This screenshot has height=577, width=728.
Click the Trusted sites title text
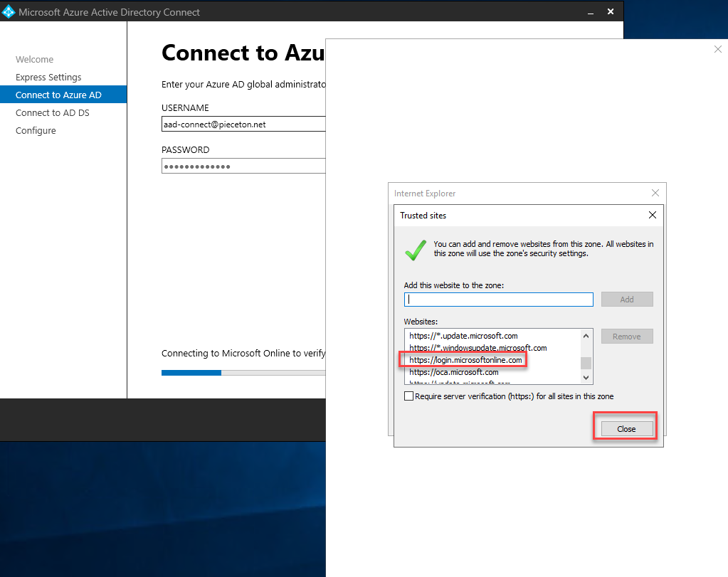[423, 216]
